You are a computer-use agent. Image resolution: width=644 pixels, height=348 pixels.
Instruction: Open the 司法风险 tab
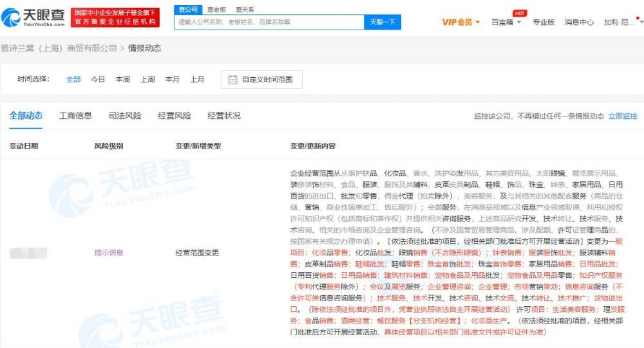[x=125, y=116]
